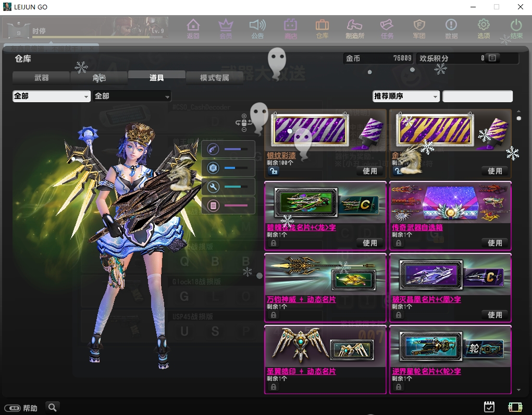Expand the 推荐顺序 sort dropdown
The width and height of the screenshot is (532, 415).
coord(406,96)
